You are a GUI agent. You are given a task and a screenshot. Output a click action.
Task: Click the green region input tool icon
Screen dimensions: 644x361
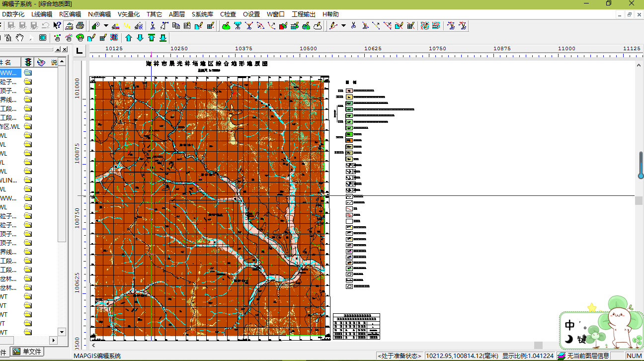tap(226, 25)
